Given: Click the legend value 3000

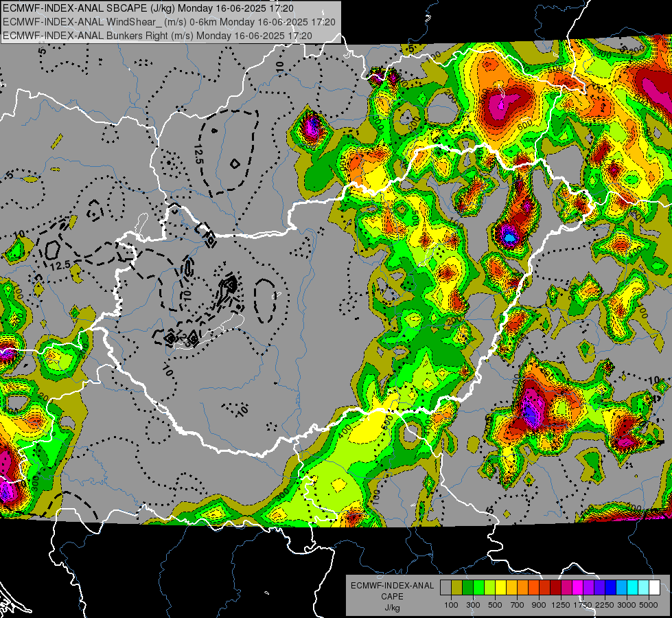Looking at the screenshot, I should coord(627,605).
